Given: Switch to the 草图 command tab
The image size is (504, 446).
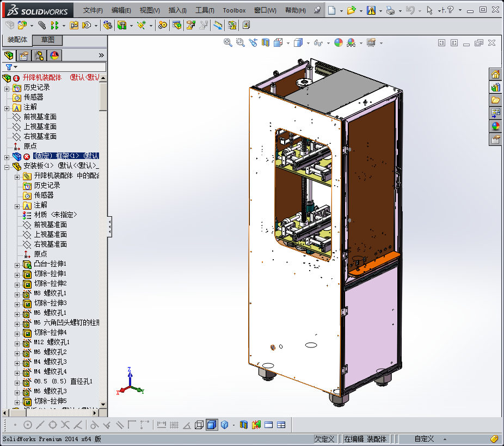Looking at the screenshot, I should (x=47, y=40).
